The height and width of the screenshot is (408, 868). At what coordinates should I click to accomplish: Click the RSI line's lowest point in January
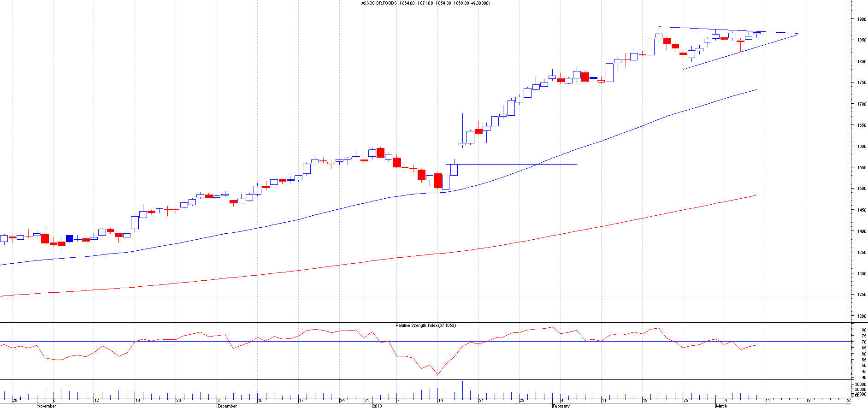pos(437,374)
